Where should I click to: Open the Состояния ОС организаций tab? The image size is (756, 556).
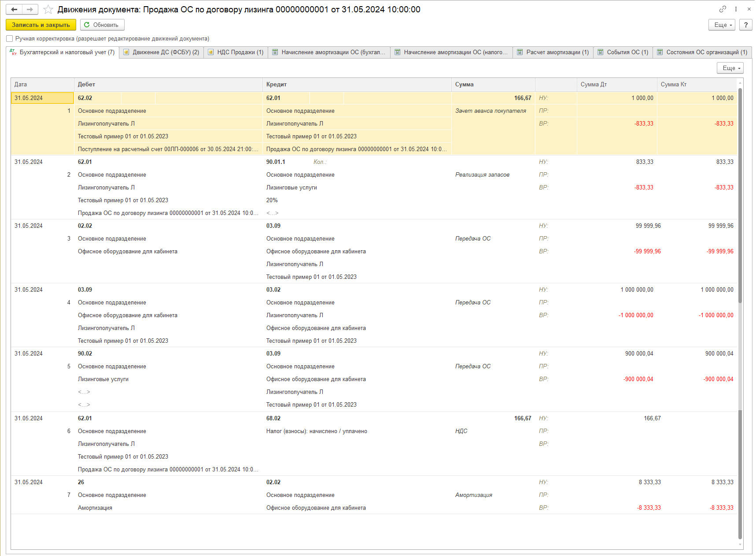coord(702,52)
